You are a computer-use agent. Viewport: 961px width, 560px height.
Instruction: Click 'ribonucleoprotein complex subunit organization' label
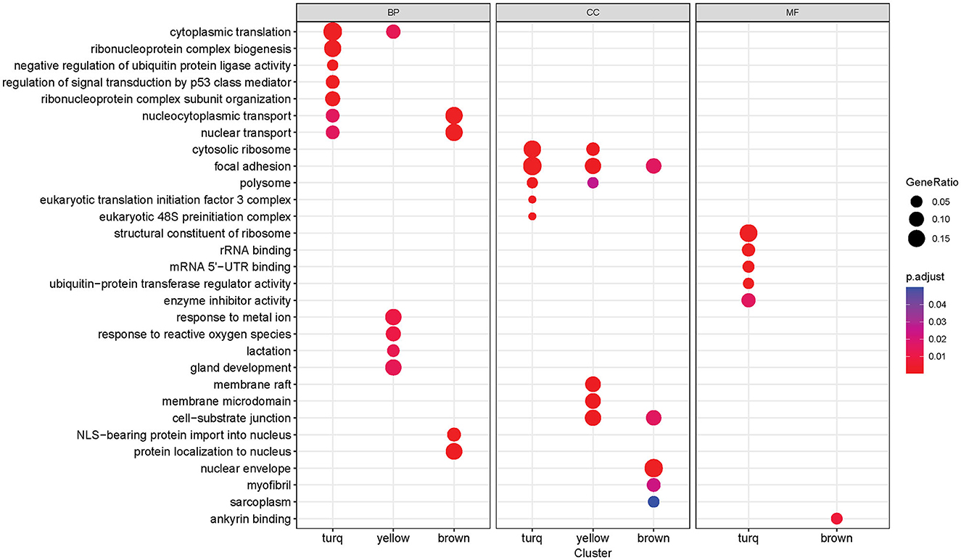click(165, 99)
